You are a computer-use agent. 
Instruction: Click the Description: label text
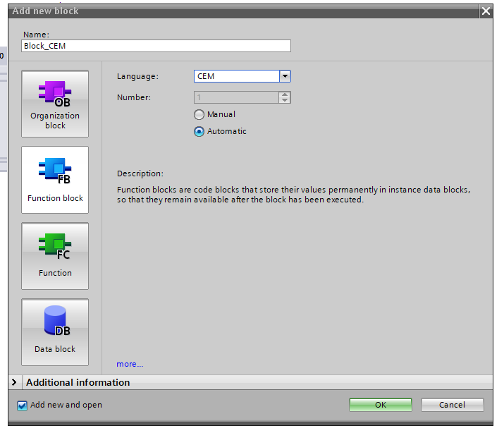(140, 173)
